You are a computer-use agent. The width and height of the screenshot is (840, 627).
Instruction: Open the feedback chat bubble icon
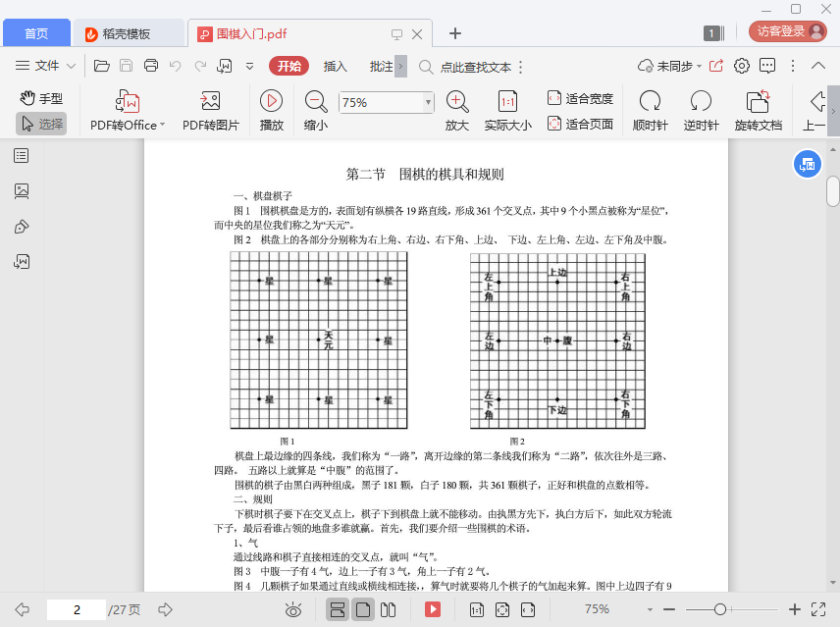767,66
